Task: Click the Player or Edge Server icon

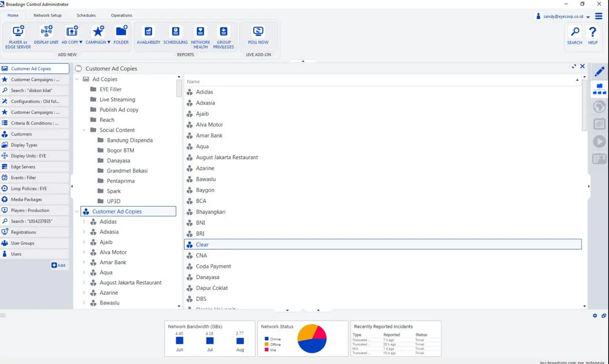Action: [18, 32]
